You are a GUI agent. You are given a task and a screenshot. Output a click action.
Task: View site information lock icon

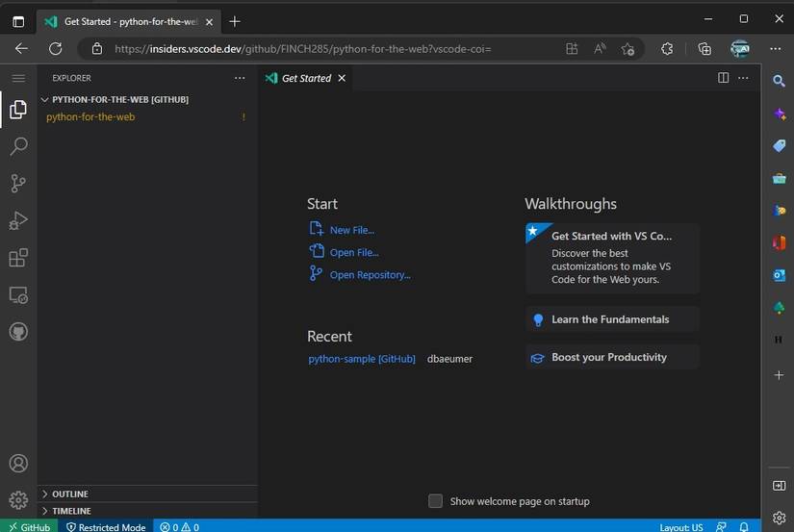click(96, 49)
